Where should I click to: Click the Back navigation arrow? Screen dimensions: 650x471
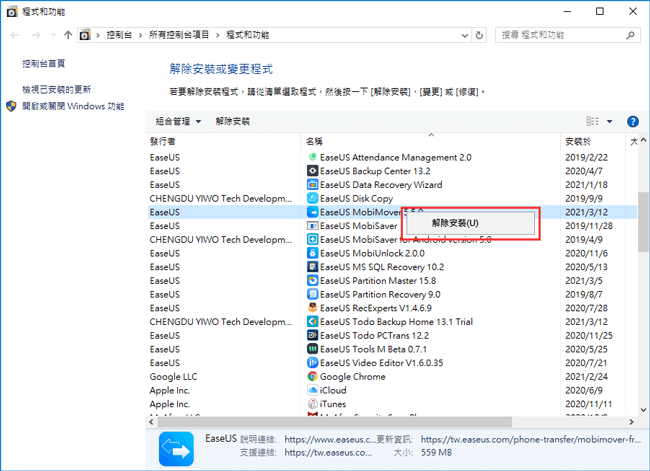(x=15, y=35)
